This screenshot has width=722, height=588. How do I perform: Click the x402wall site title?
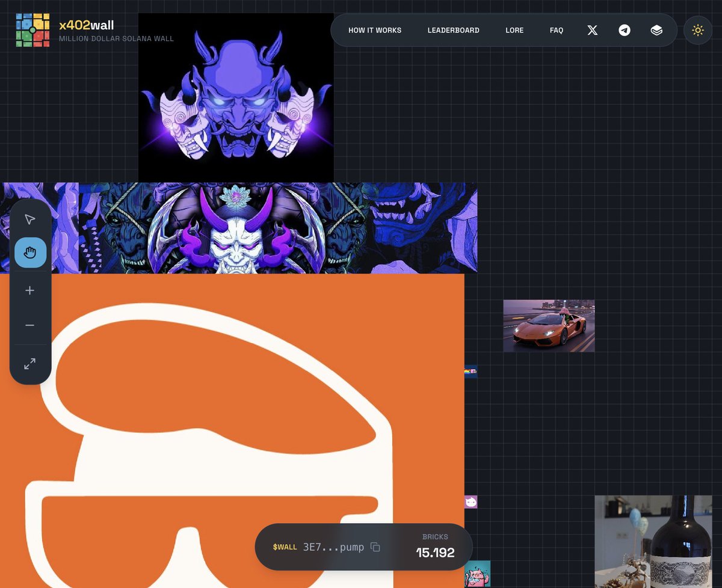(87, 25)
